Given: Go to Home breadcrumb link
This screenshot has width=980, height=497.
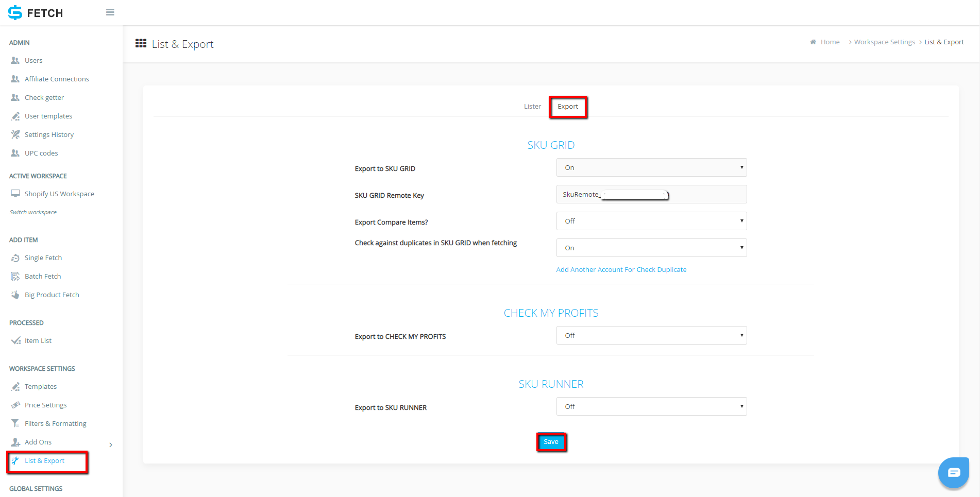Looking at the screenshot, I should (830, 42).
